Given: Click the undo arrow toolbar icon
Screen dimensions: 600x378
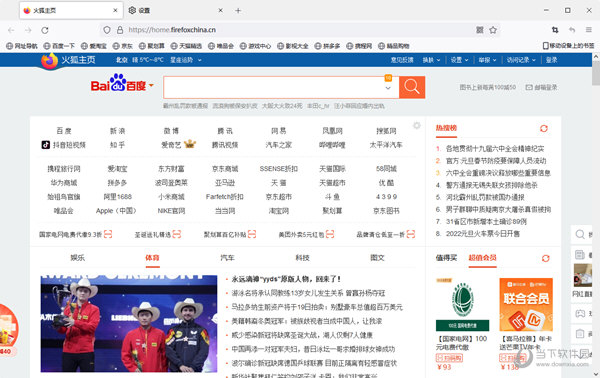Looking at the screenshot, I should tap(572, 30).
